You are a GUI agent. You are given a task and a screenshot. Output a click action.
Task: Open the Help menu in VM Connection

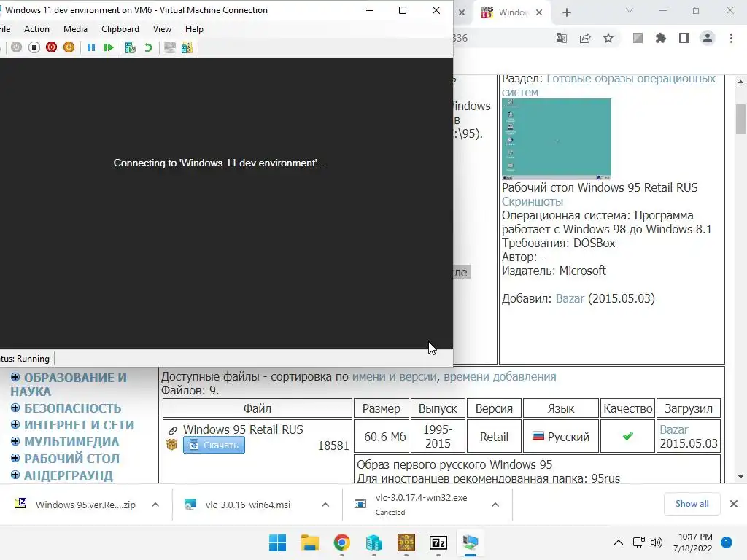(194, 29)
